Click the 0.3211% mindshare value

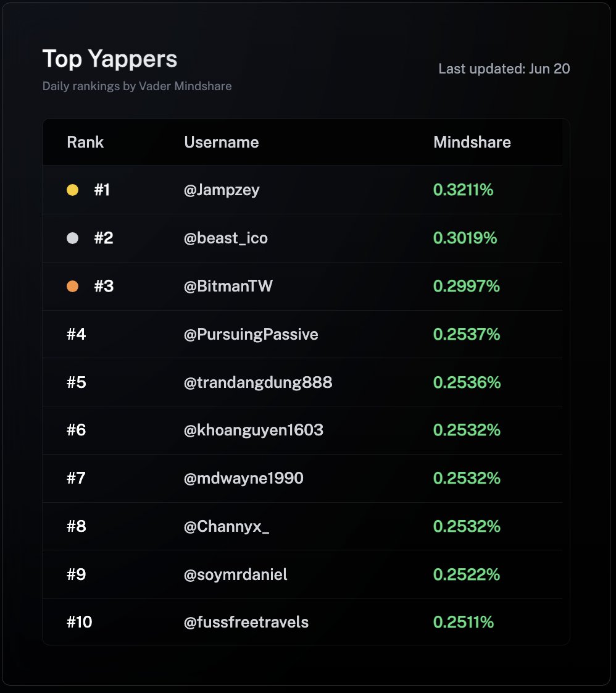coord(463,190)
